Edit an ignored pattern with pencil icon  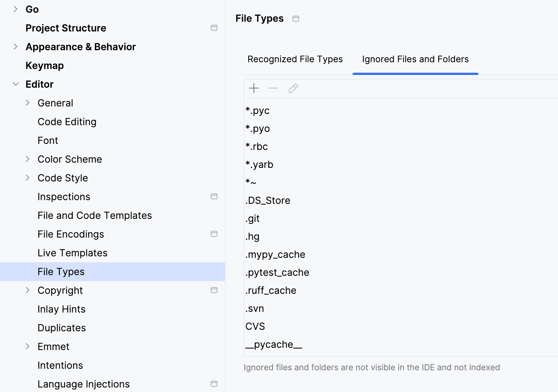coord(293,88)
